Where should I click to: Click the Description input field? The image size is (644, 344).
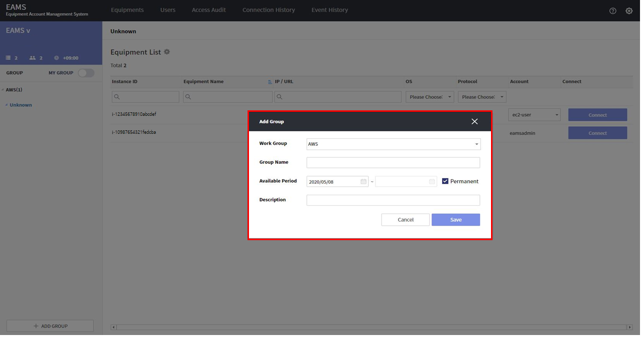393,200
